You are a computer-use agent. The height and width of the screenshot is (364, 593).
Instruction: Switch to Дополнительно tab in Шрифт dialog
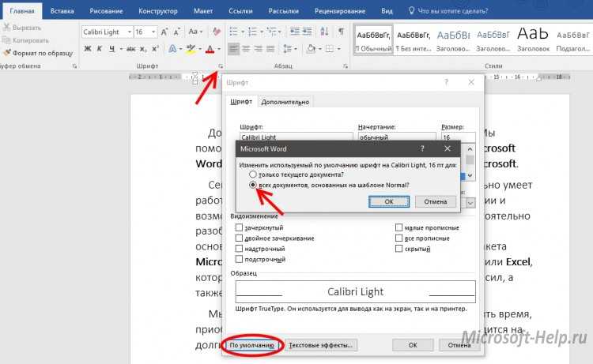285,102
